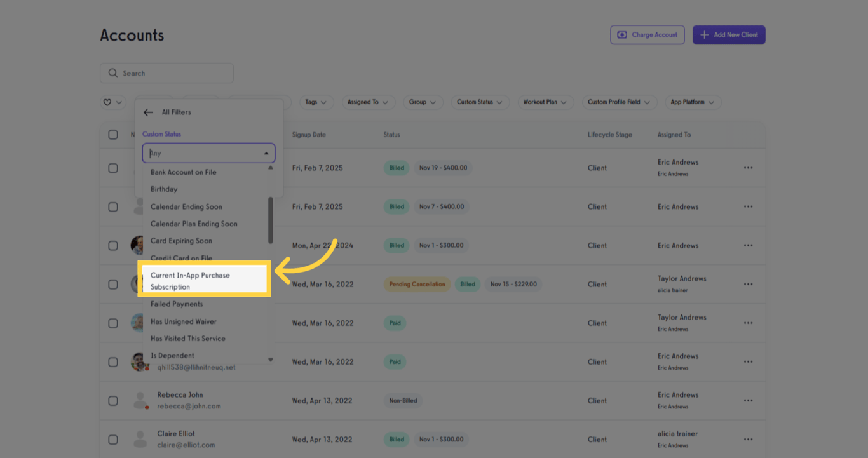This screenshot has height=458, width=868.
Task: Check the checkbox for Rebecca John's row
Action: (x=113, y=400)
